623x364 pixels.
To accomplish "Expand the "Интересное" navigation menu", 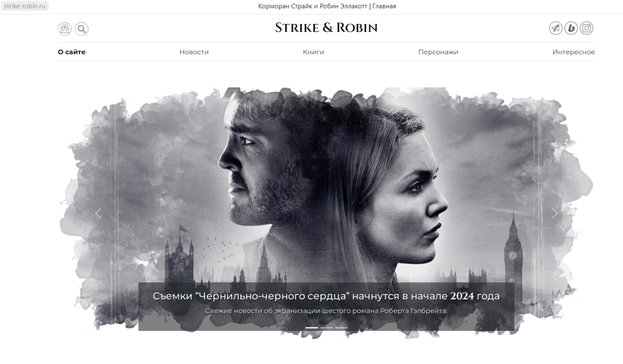I will [573, 52].
